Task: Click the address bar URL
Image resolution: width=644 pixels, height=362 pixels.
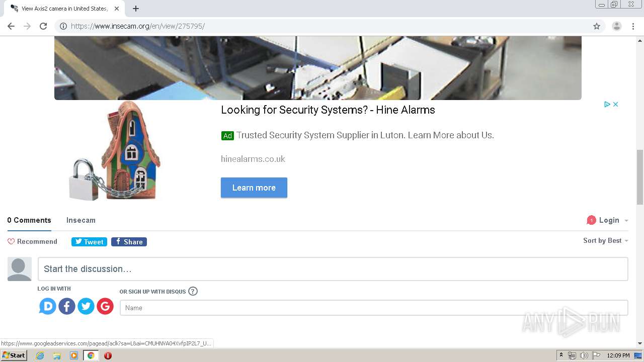Action: coord(138,26)
